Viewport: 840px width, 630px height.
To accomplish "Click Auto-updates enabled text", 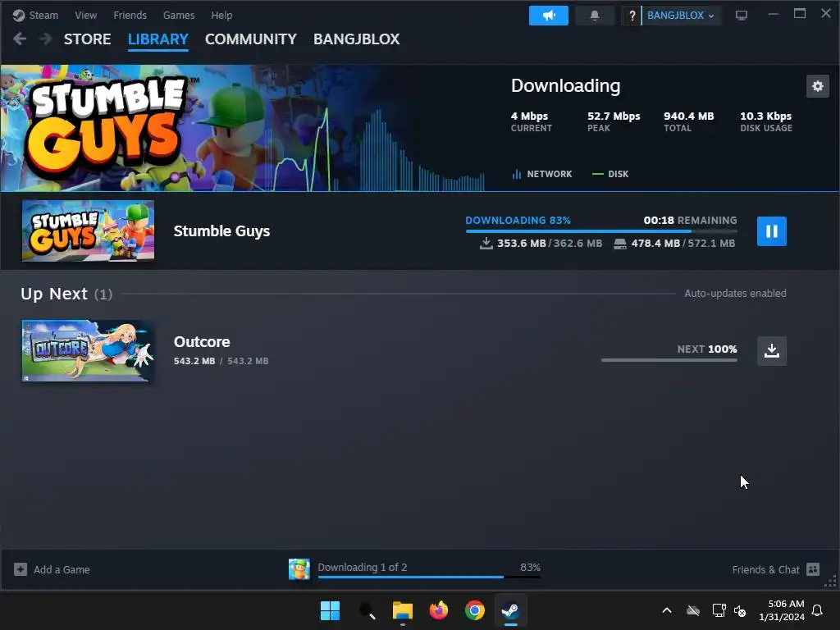I will click(x=735, y=293).
